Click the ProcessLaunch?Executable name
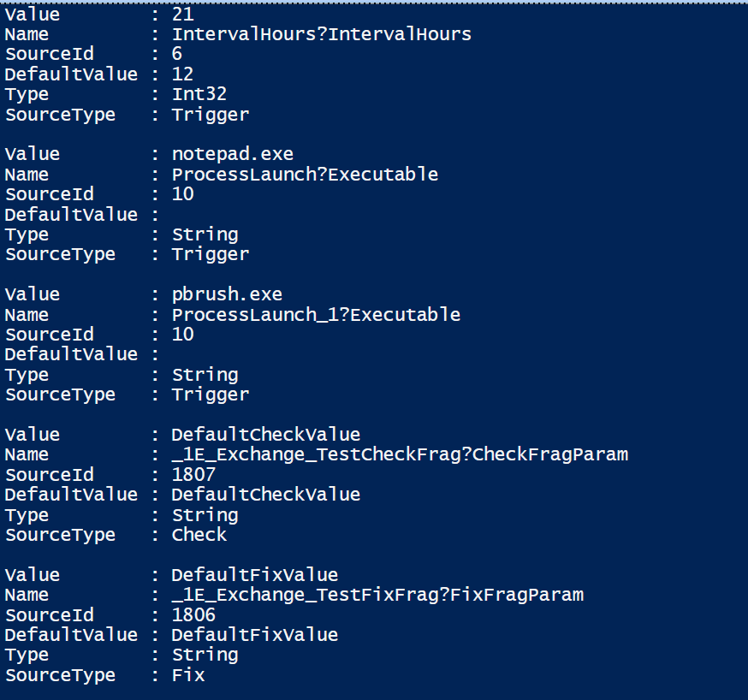The width and height of the screenshot is (748, 700). (x=305, y=175)
